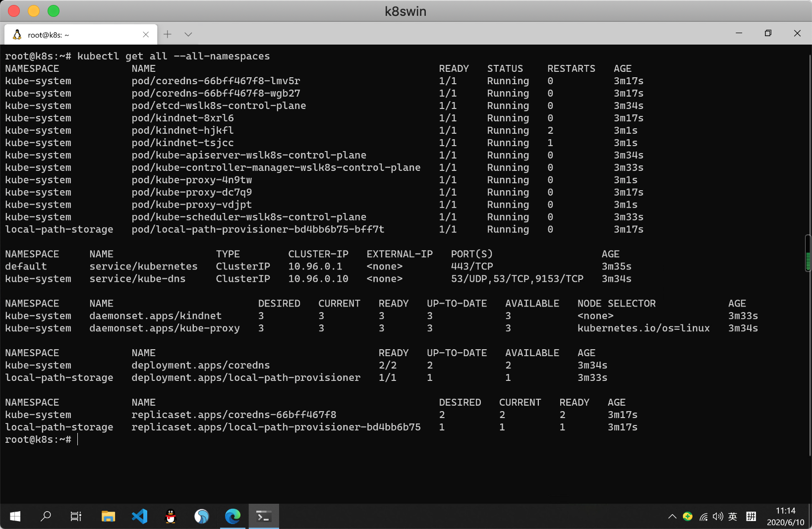
Task: Click text pod/kube-scheduler-wslk8s-control-plane
Action: (x=249, y=217)
